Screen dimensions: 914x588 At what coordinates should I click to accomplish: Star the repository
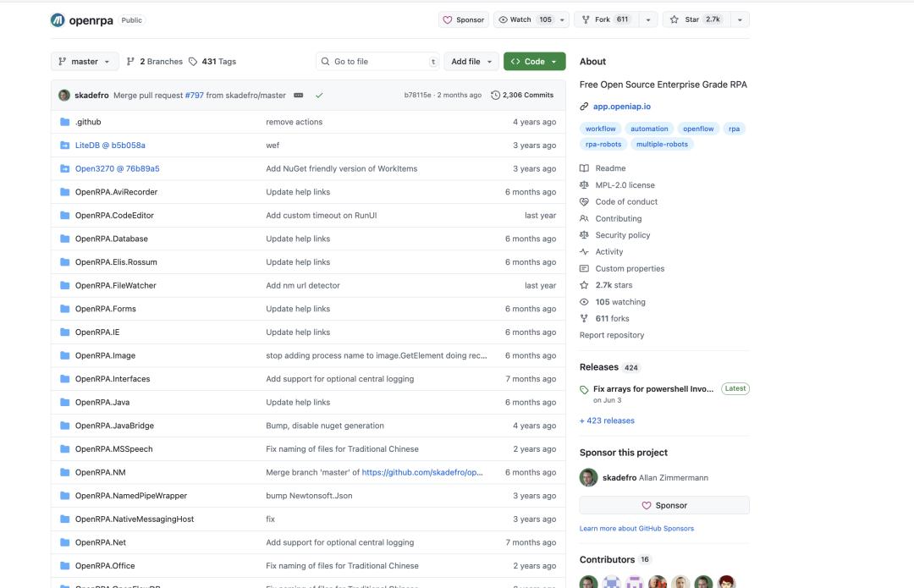(x=696, y=19)
